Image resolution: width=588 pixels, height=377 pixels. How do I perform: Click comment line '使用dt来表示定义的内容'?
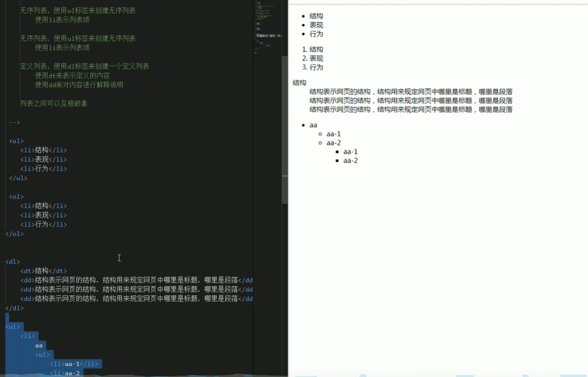pos(73,76)
